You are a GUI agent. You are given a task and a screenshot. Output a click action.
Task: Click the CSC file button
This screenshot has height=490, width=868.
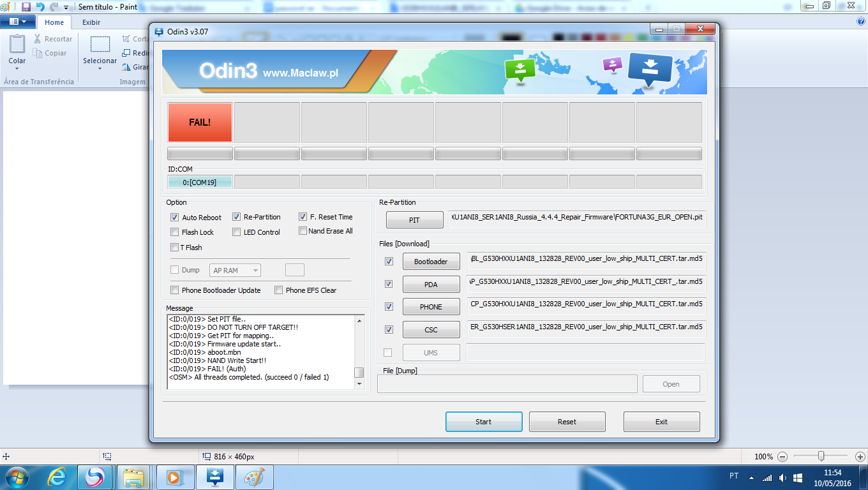pyautogui.click(x=431, y=330)
